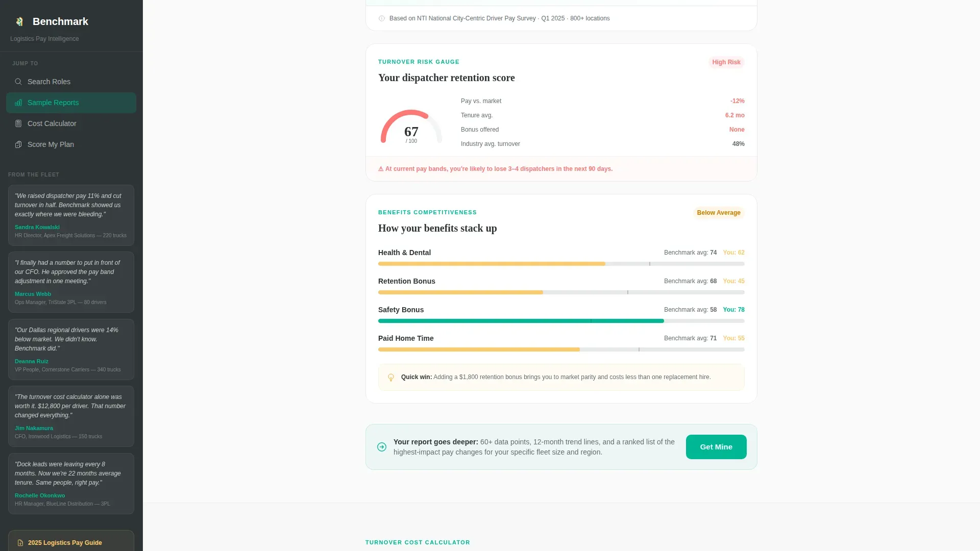Open Sandra Kowalski testimonial card
The image size is (980, 551).
[71, 215]
